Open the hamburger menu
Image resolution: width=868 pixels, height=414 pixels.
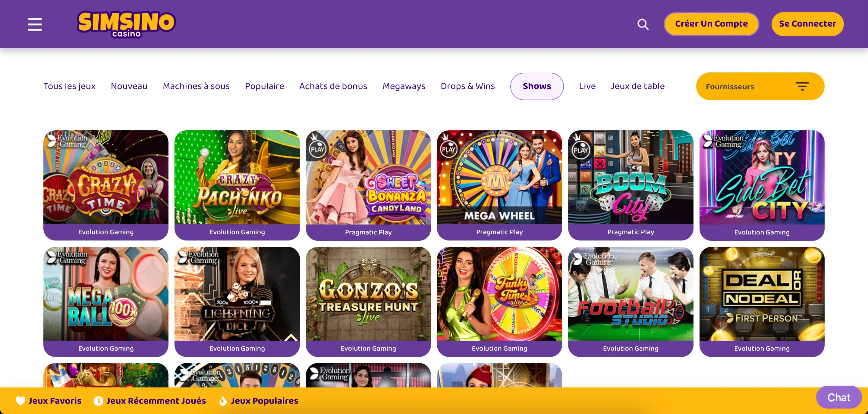click(x=35, y=24)
